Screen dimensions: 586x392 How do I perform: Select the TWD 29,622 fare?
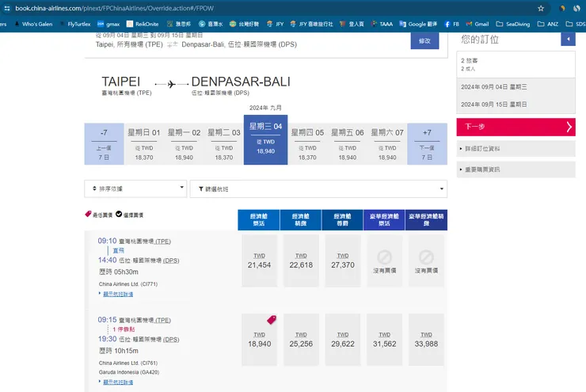[x=343, y=340]
